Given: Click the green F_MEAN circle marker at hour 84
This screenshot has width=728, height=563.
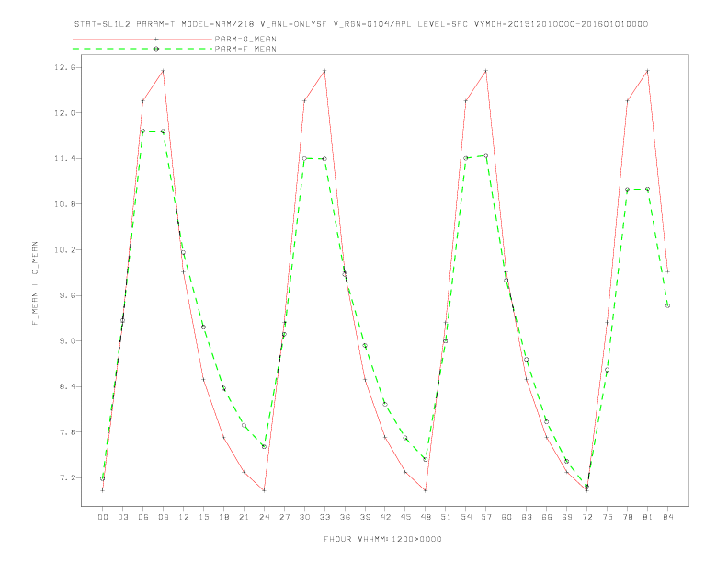Looking at the screenshot, I should pos(667,305).
